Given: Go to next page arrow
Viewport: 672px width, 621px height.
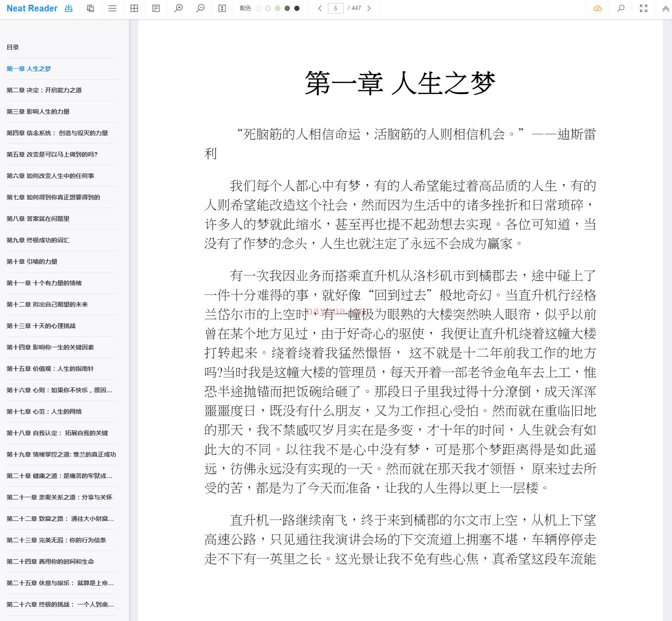Looking at the screenshot, I should tap(369, 8).
